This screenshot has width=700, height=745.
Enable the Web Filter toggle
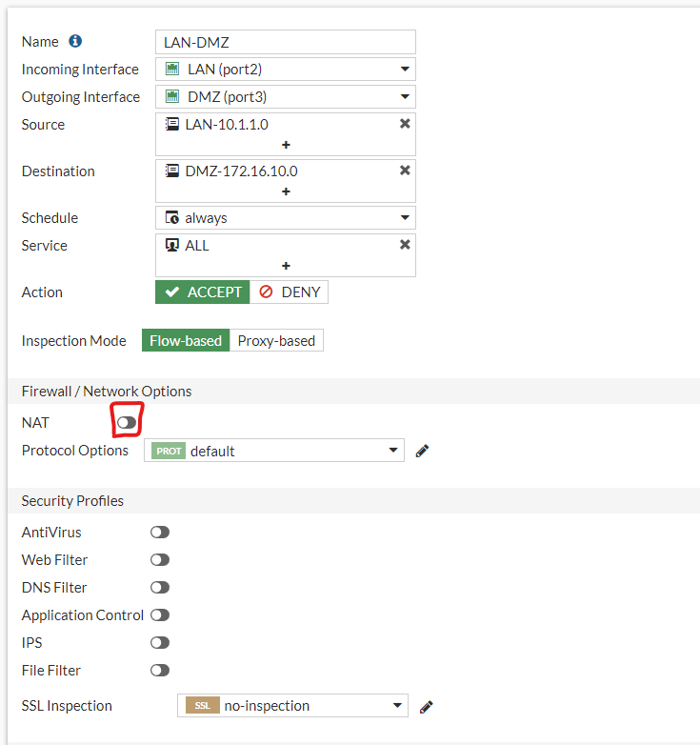pyautogui.click(x=160, y=559)
